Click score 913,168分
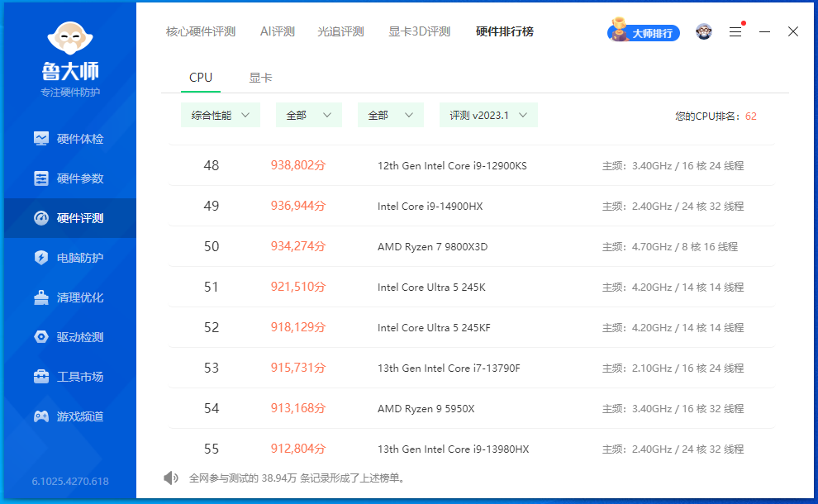 pyautogui.click(x=298, y=408)
